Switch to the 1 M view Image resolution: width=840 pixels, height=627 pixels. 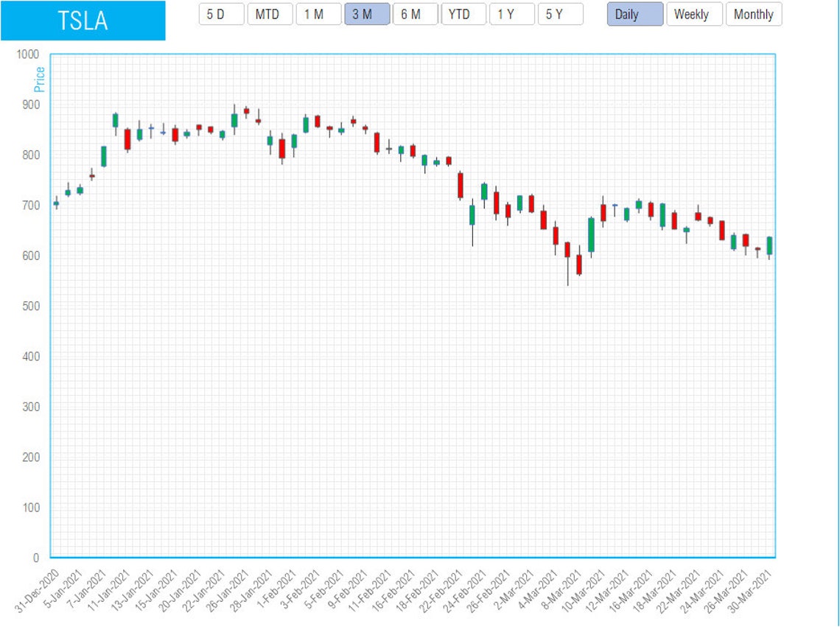pyautogui.click(x=318, y=14)
